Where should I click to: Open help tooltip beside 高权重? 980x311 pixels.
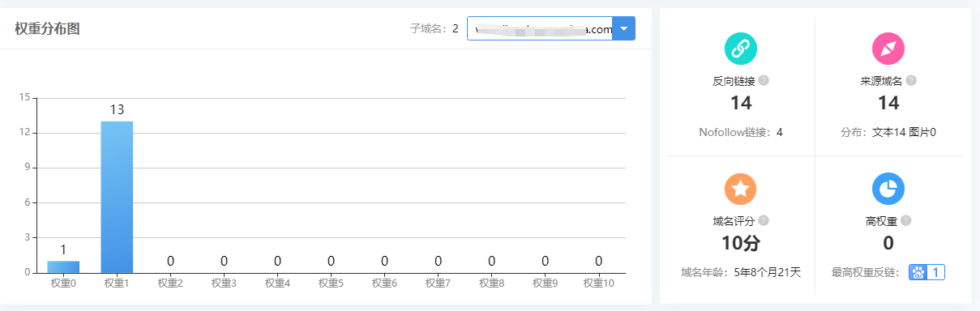pyautogui.click(x=905, y=220)
